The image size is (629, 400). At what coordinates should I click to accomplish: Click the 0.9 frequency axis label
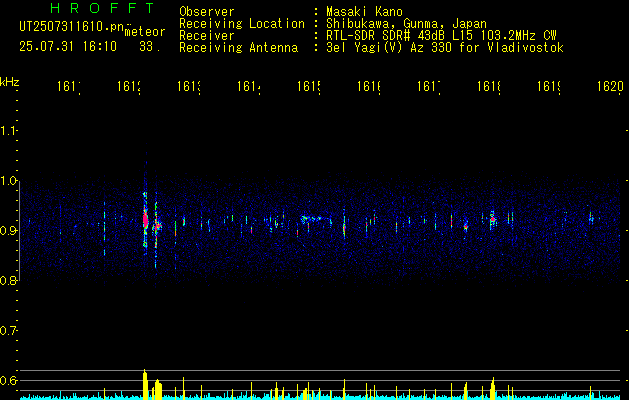pyautogui.click(x=8, y=231)
